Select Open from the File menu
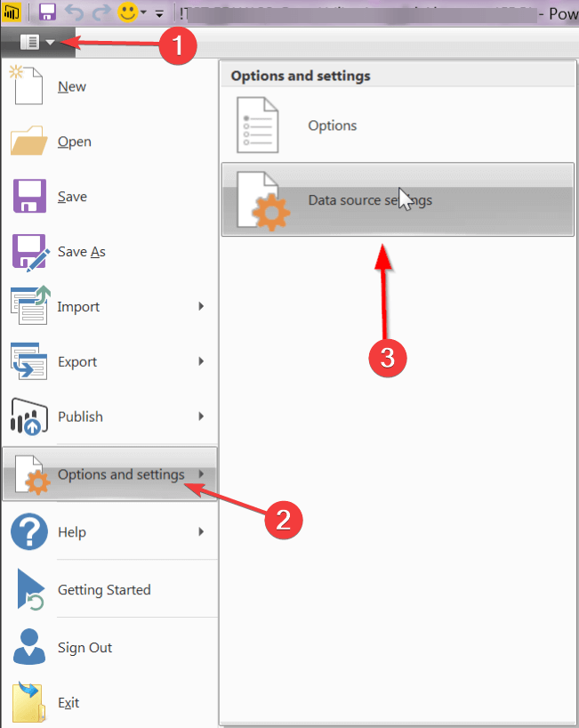 click(110, 142)
